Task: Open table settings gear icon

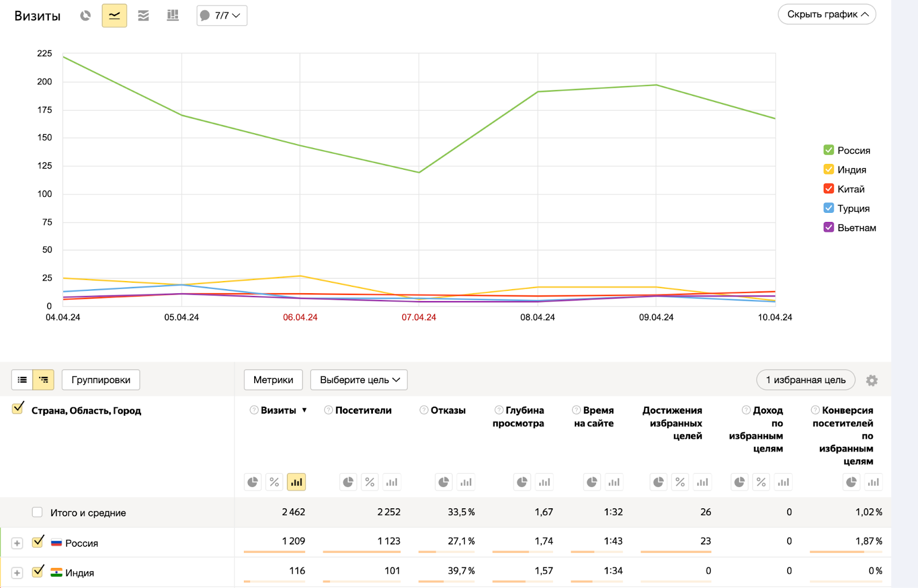Action: click(872, 380)
